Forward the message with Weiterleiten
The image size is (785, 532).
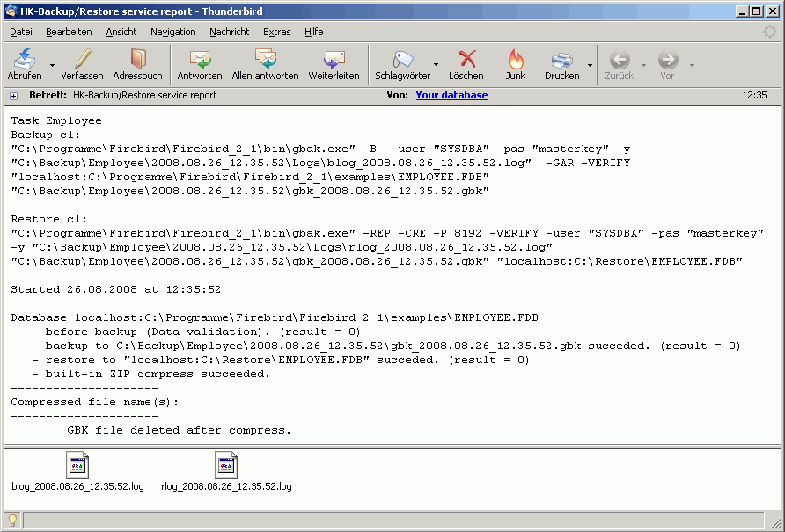[334, 64]
